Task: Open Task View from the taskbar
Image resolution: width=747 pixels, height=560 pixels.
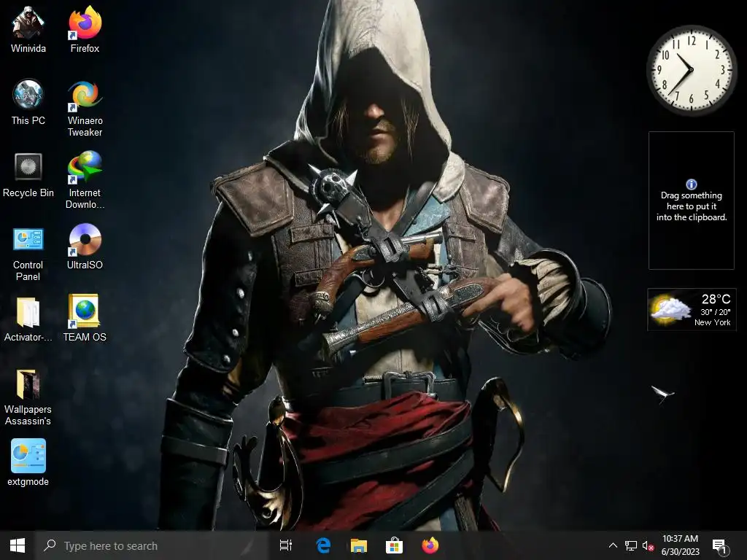Action: point(286,545)
